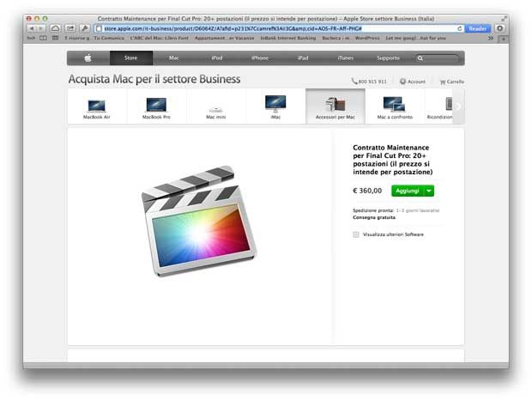Screen dimensions: 532x401
Task: Open the Carrello shopping cart
Action: 451,82
